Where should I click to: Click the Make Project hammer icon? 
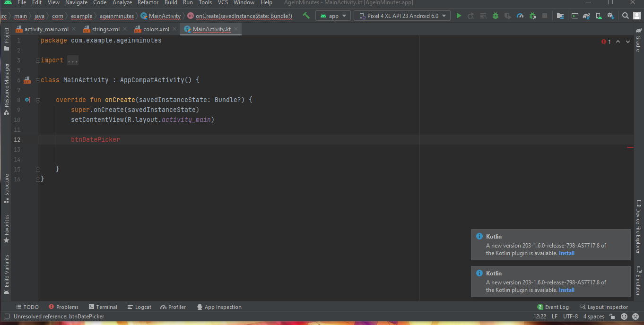306,16
